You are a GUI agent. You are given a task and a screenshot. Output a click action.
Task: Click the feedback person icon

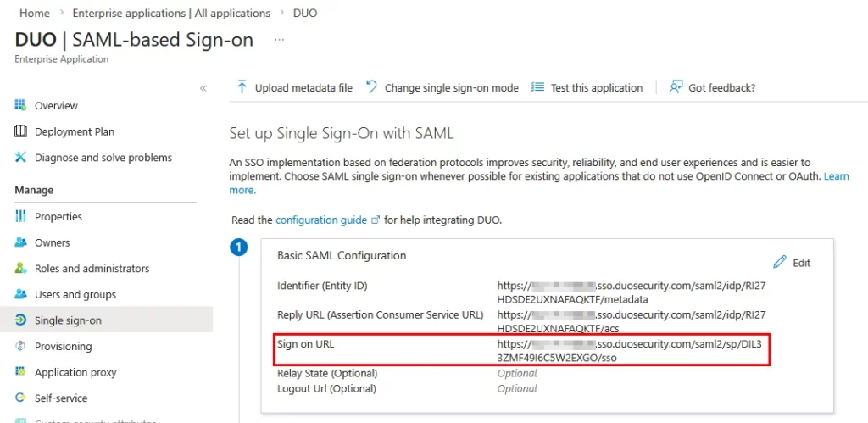click(676, 87)
